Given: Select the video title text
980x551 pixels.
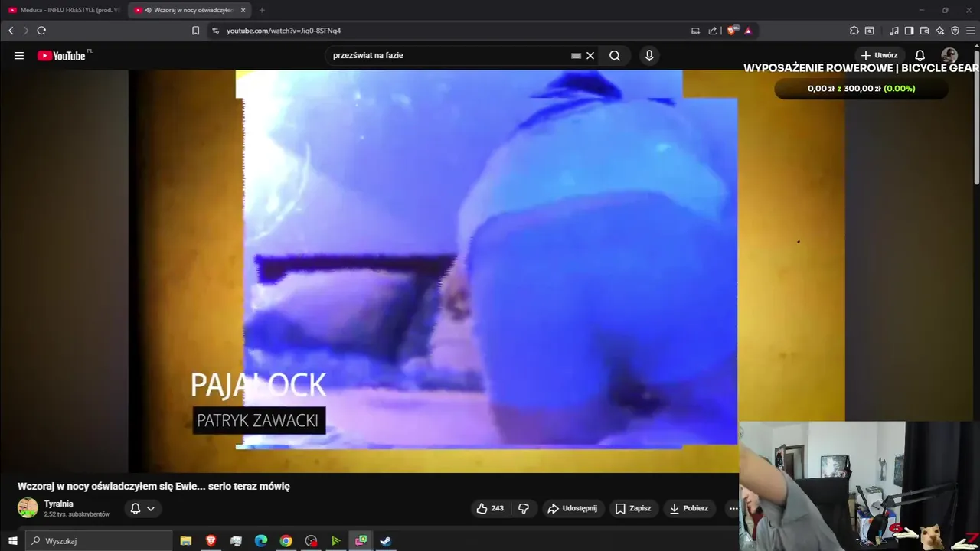Looking at the screenshot, I should point(154,486).
